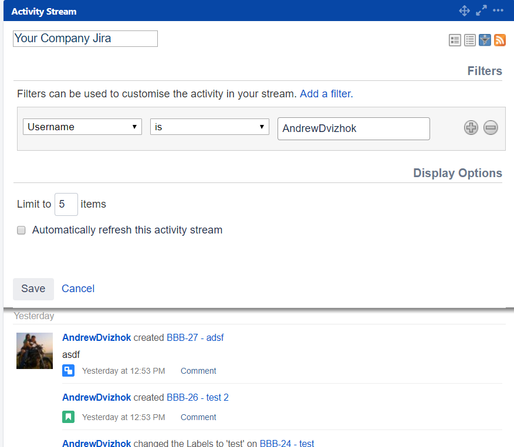Open the RSS feed icon
The image size is (514, 447).
[500, 40]
